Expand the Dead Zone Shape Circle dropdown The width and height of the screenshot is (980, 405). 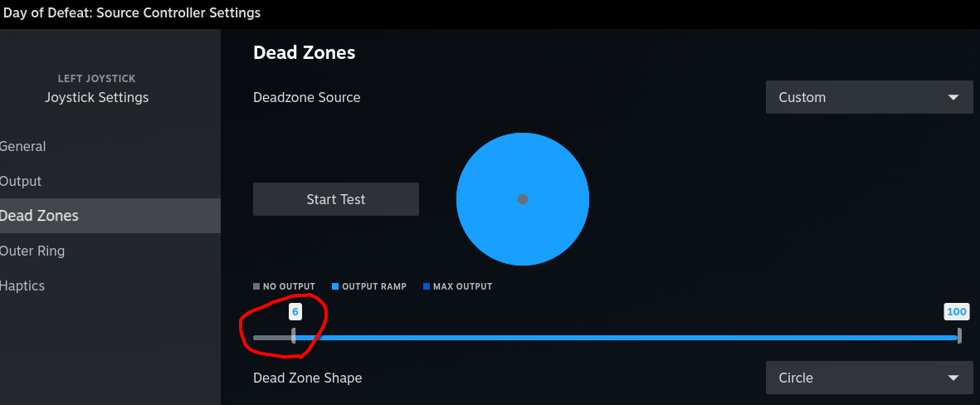tap(868, 378)
